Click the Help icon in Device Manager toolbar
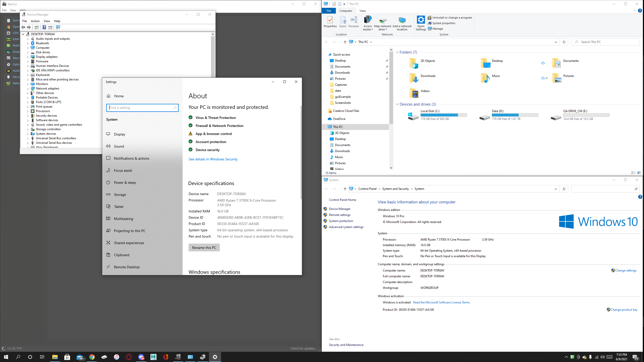This screenshot has height=362, width=644. pos(44,27)
